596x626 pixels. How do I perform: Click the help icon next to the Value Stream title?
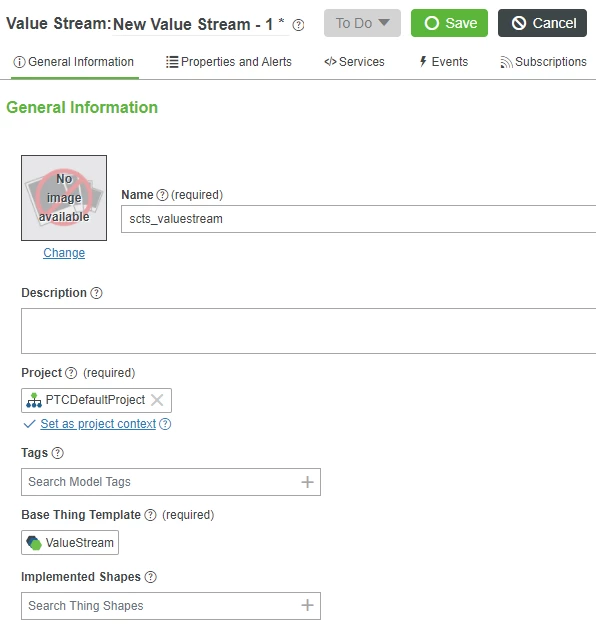click(x=298, y=25)
